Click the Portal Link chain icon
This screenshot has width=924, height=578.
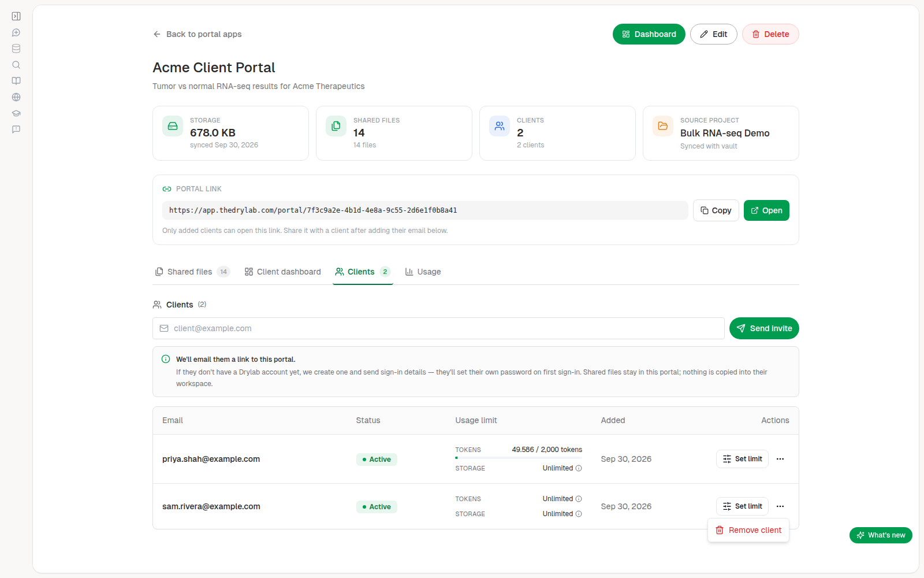tap(167, 189)
